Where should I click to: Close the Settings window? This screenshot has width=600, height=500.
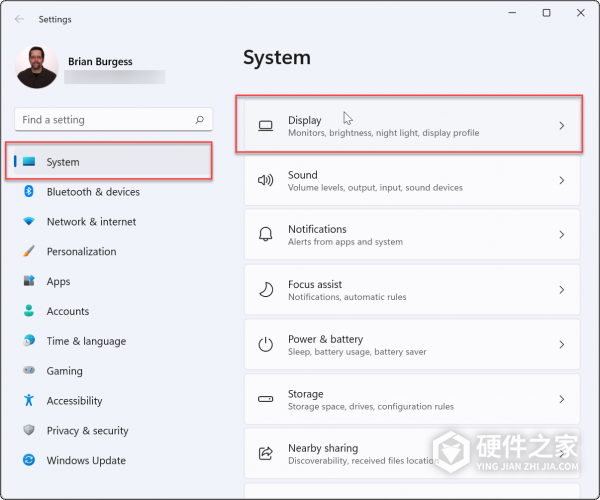click(580, 13)
